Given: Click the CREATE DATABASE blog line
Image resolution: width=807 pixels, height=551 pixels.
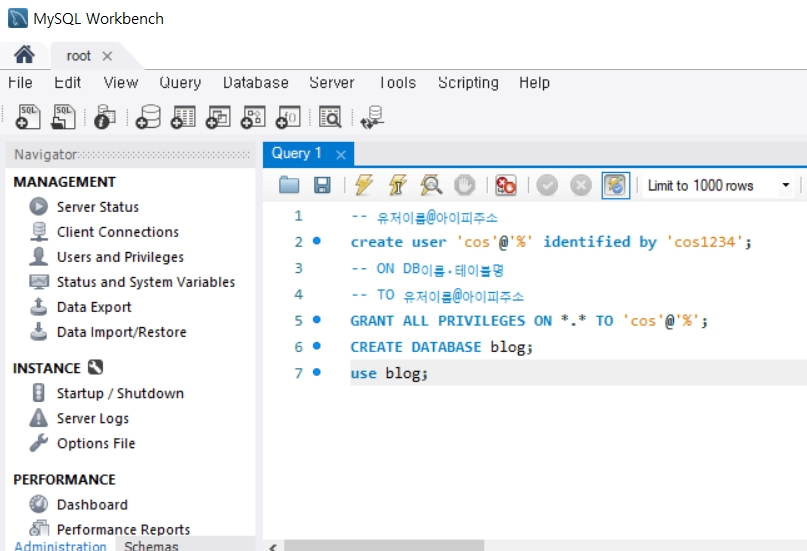Looking at the screenshot, I should tap(441, 347).
